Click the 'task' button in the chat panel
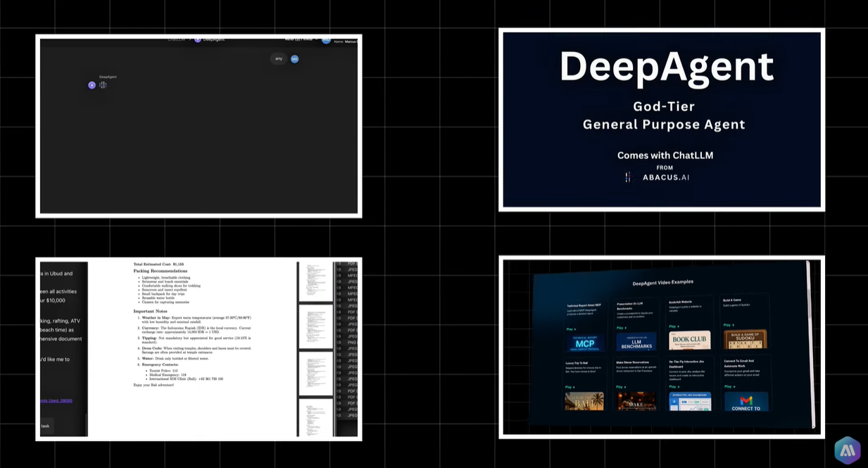The width and height of the screenshot is (868, 468). point(46,426)
